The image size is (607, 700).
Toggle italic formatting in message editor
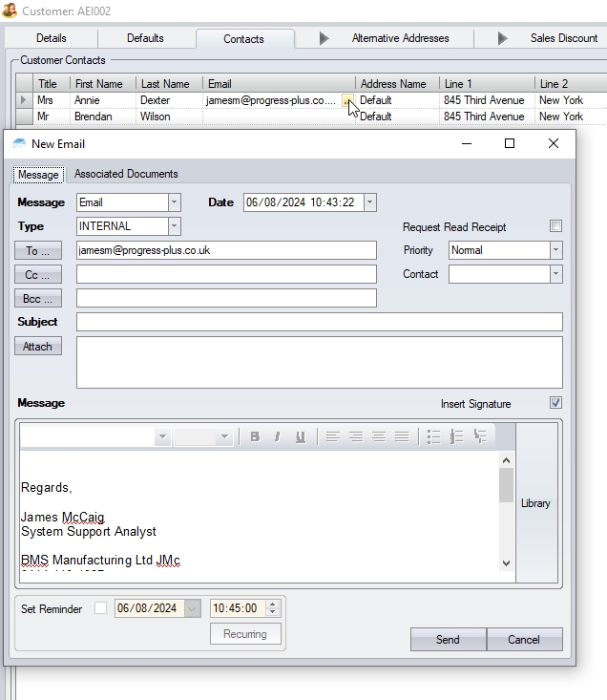(x=277, y=436)
